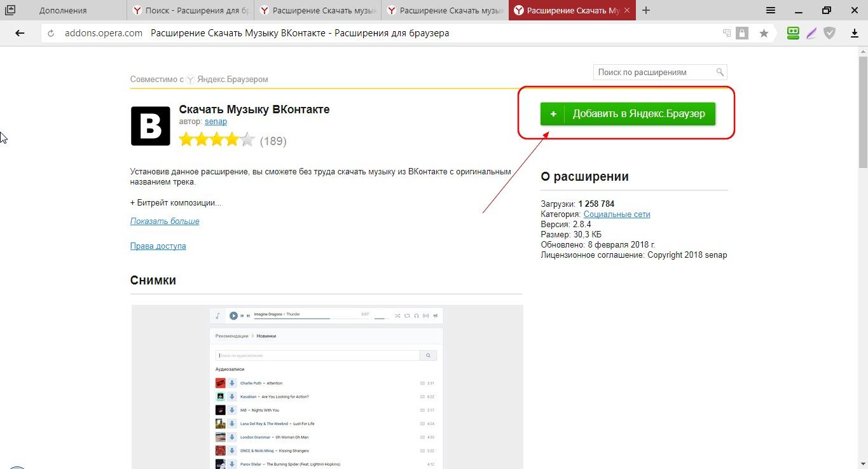Open the author link senap
868x469 pixels.
[216, 121]
